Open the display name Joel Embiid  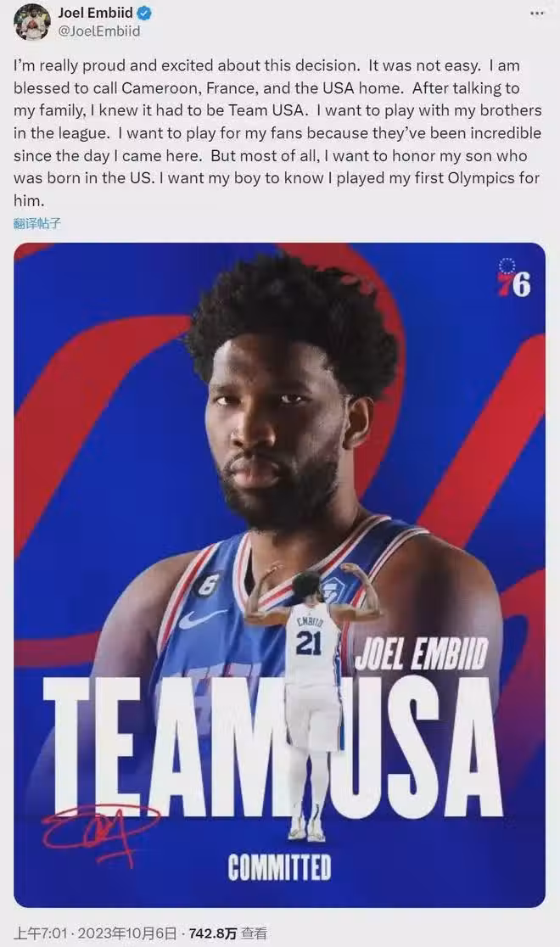point(95,13)
